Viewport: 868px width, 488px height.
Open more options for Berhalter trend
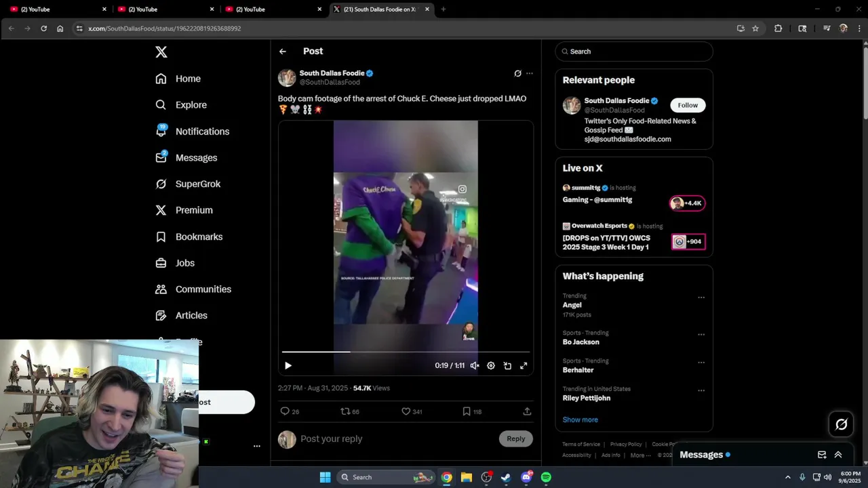coord(701,362)
